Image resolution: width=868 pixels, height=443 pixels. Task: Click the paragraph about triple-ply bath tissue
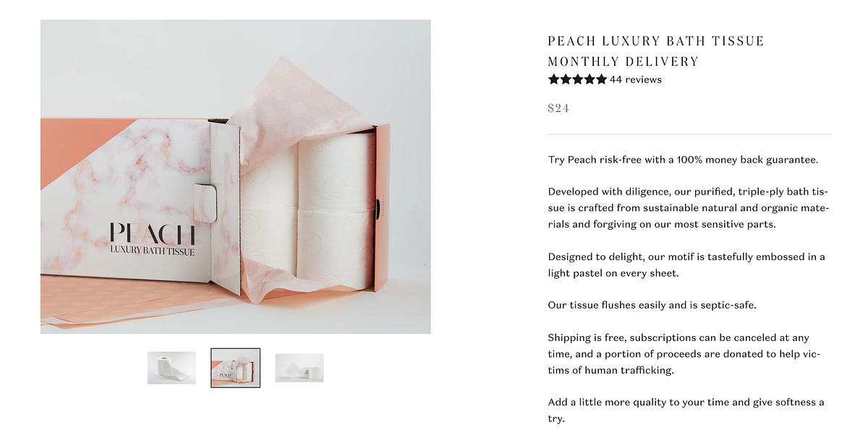point(689,208)
